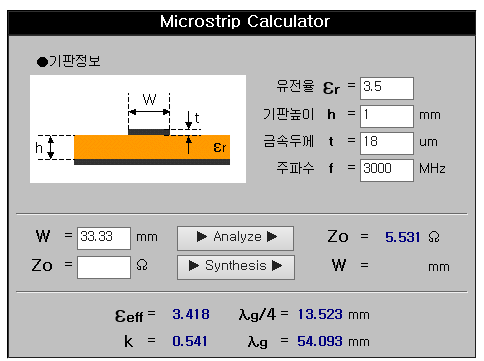This screenshot has height=361, width=484.
Task: Click the Microstrip Calculator title text
Action: [245, 22]
